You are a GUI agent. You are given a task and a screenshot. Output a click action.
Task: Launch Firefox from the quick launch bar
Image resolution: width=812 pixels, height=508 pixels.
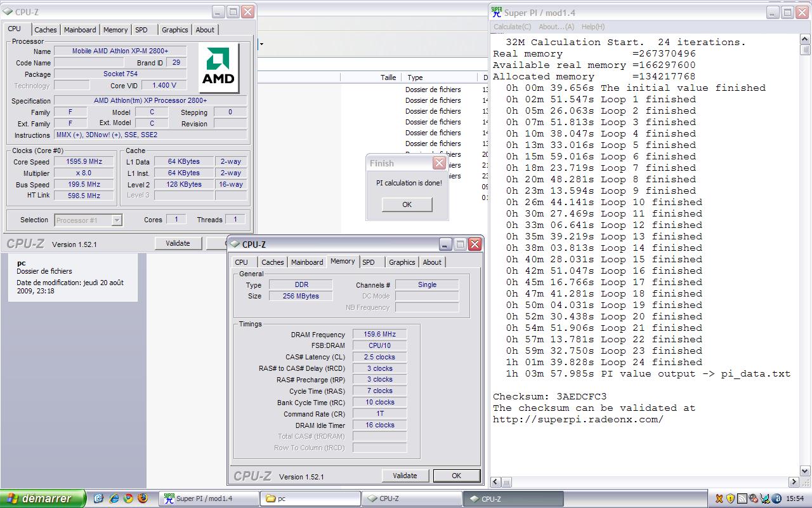coord(142,498)
